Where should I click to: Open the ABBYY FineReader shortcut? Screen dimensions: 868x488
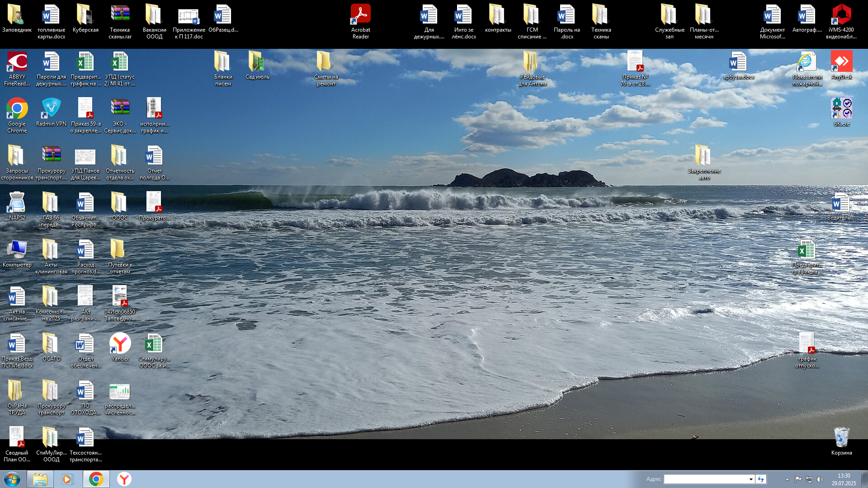17,62
